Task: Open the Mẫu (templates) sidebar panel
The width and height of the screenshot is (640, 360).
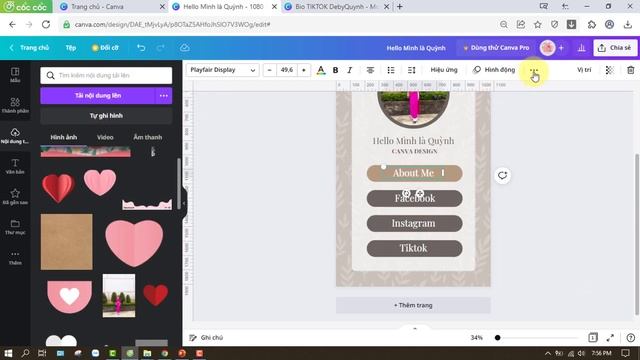Action: click(15, 75)
